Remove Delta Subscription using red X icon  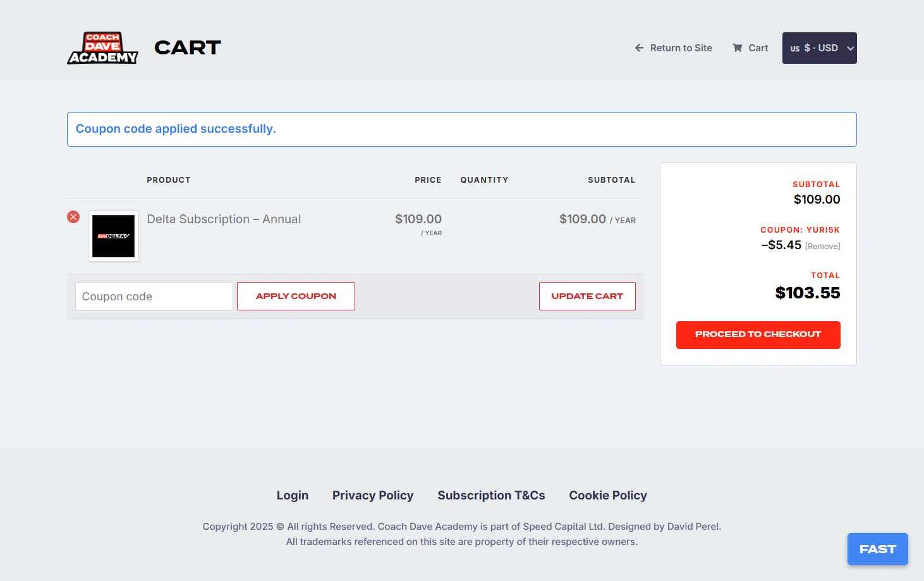[73, 217]
